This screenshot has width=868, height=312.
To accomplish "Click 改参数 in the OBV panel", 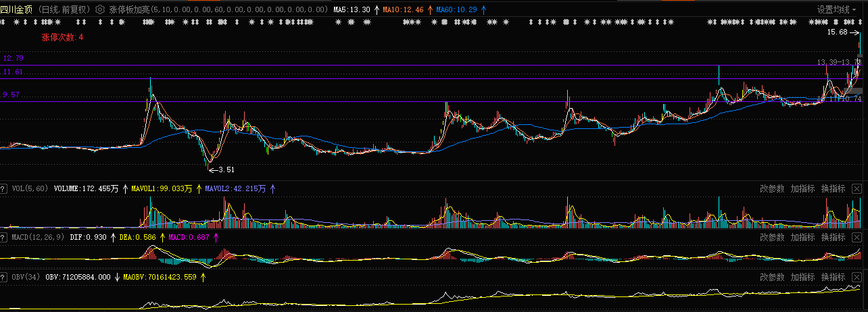I will pyautogui.click(x=772, y=277).
